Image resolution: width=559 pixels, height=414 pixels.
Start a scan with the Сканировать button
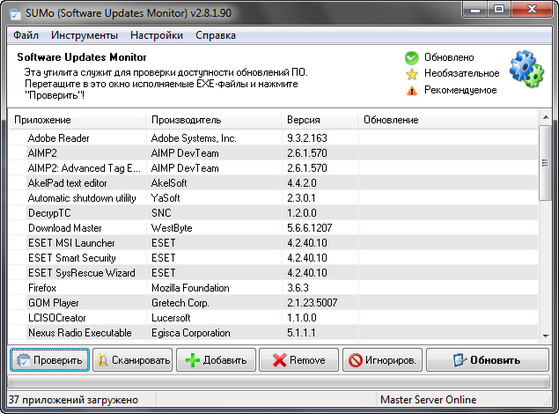coord(133,360)
